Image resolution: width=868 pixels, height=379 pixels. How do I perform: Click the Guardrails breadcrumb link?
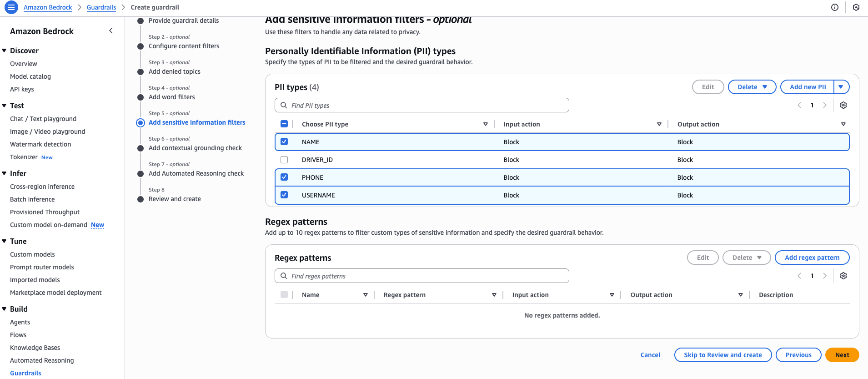click(101, 7)
